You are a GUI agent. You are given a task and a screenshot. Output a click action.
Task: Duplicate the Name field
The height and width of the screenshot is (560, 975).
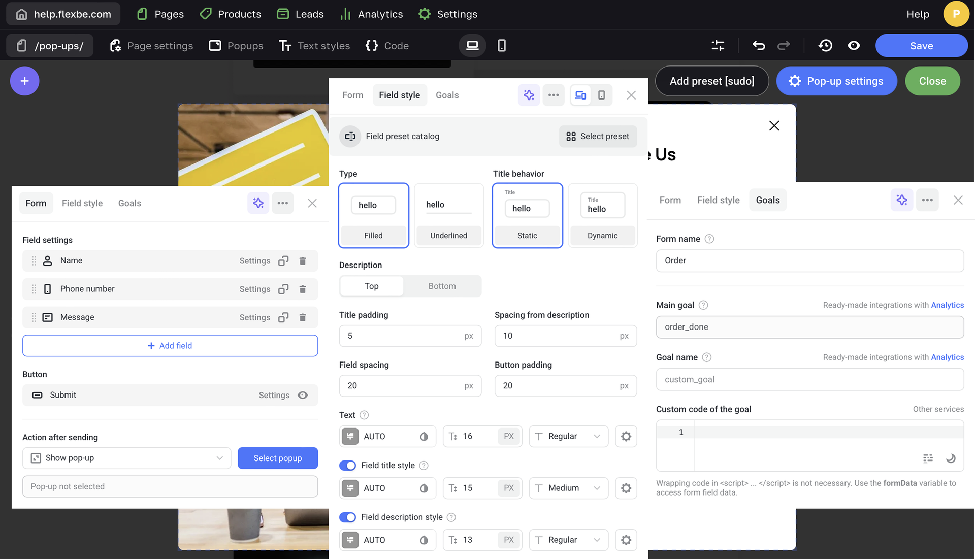(x=283, y=261)
